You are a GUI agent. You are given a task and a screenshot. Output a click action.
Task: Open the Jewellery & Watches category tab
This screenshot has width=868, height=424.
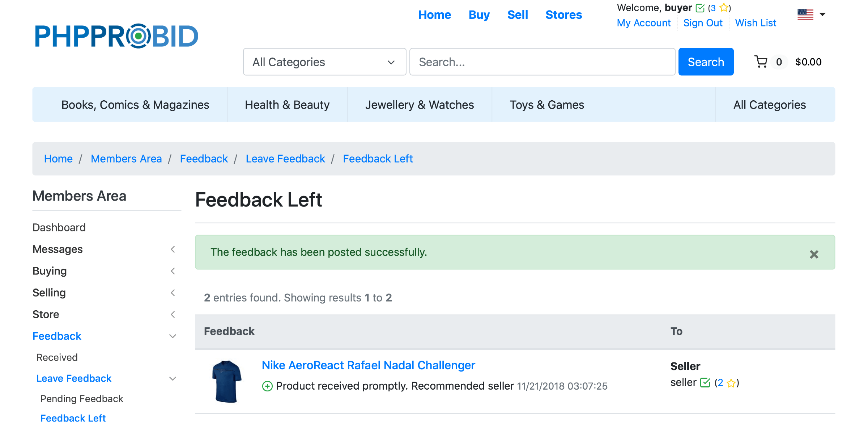pos(420,105)
